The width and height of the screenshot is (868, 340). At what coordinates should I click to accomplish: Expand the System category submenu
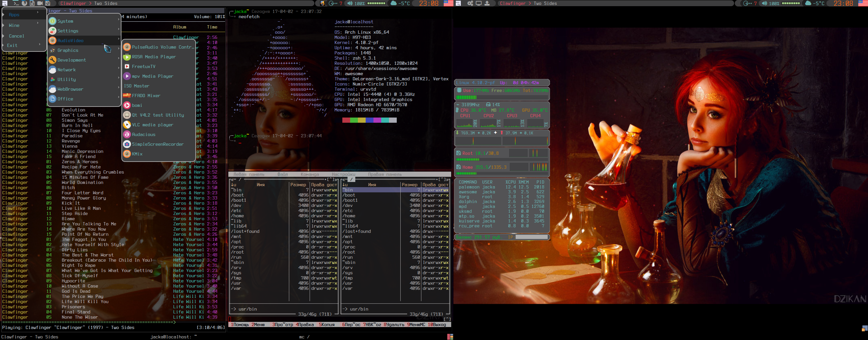84,21
